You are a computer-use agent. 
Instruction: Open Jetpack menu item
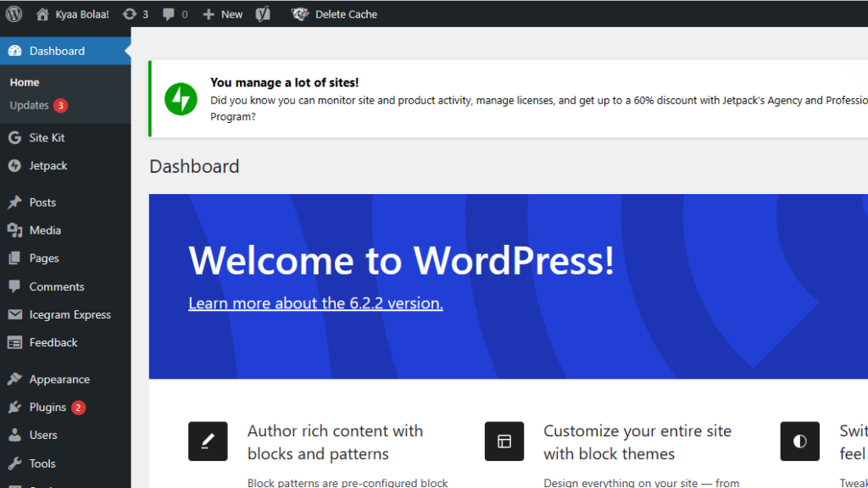point(48,165)
